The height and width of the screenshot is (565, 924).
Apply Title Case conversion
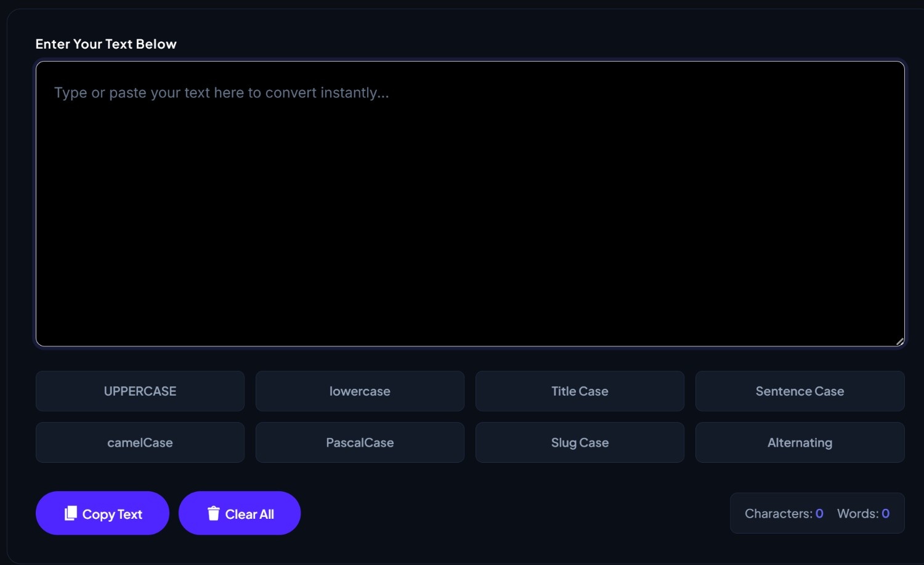pos(580,391)
